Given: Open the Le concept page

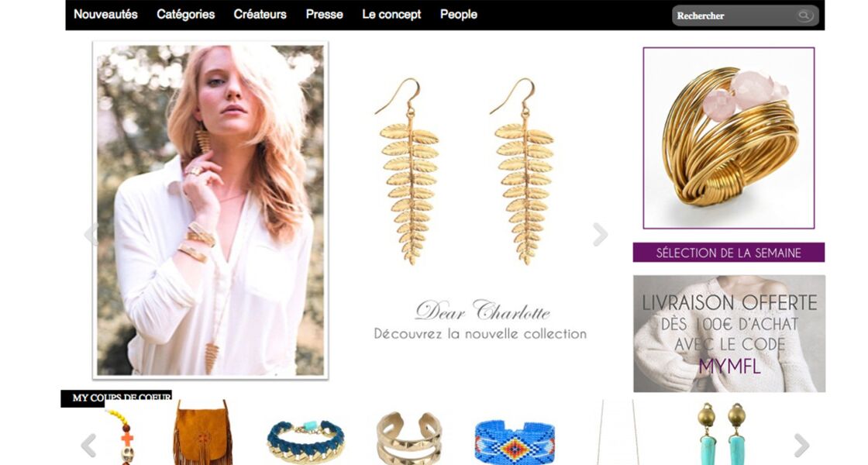Looking at the screenshot, I should (391, 15).
